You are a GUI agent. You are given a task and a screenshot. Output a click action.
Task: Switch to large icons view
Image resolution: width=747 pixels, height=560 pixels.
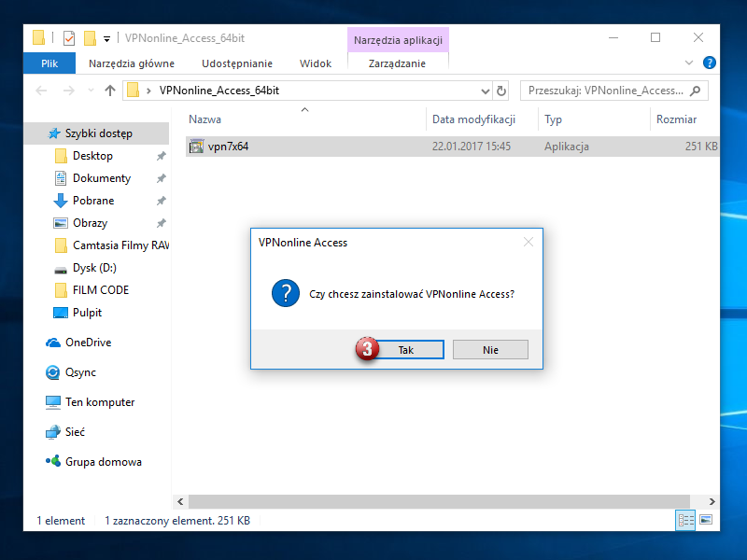pos(706,520)
